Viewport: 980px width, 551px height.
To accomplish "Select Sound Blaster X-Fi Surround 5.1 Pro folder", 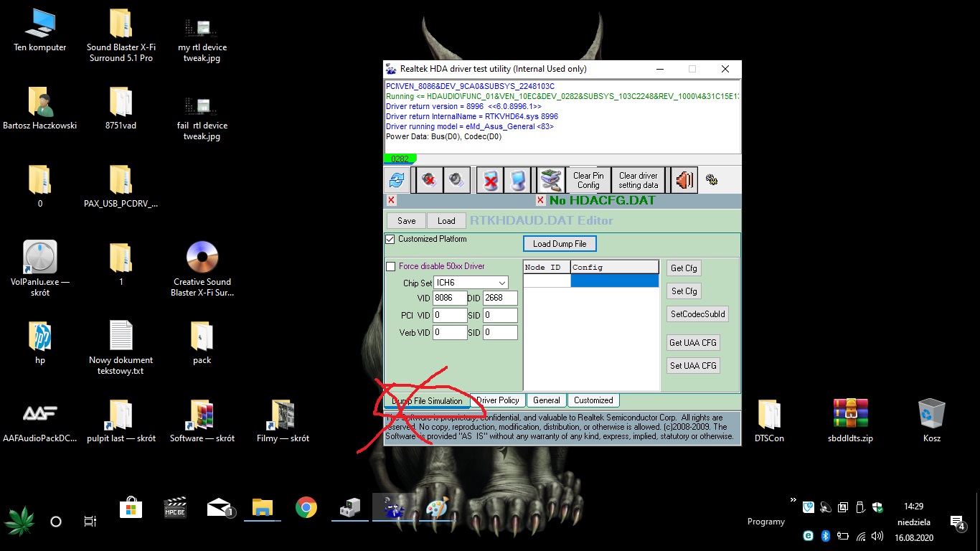I will click(x=121, y=35).
